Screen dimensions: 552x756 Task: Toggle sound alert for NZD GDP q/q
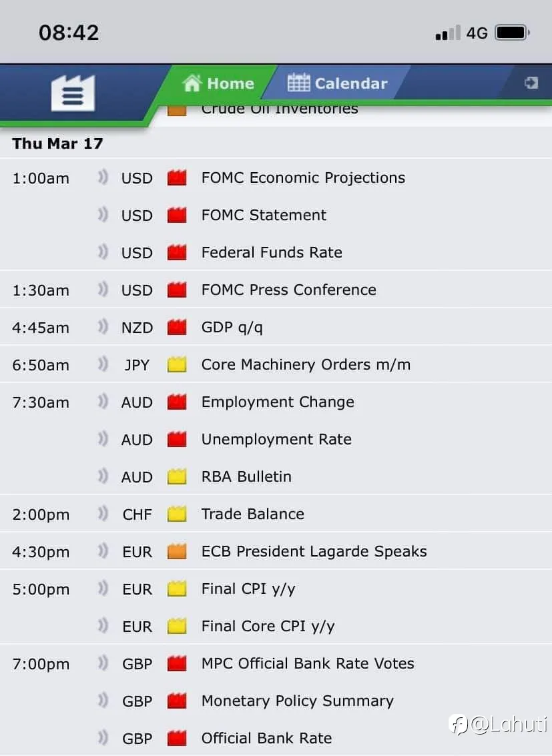pyautogui.click(x=103, y=326)
